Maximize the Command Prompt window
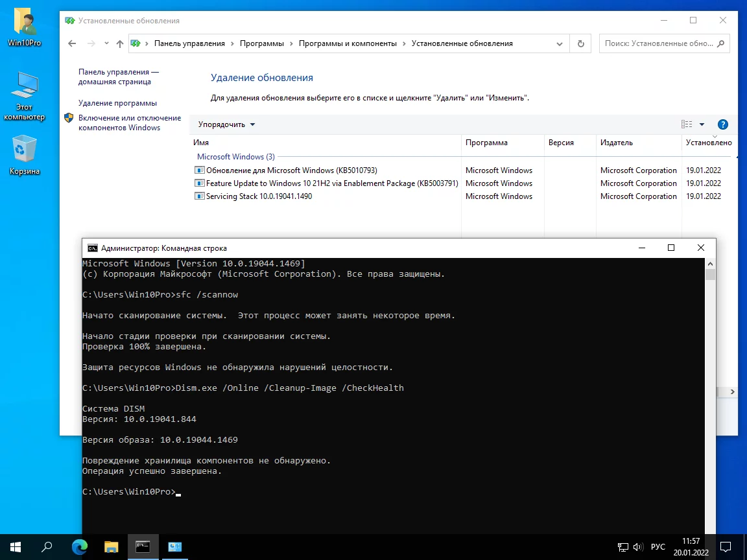The width and height of the screenshot is (747, 560). pyautogui.click(x=671, y=248)
